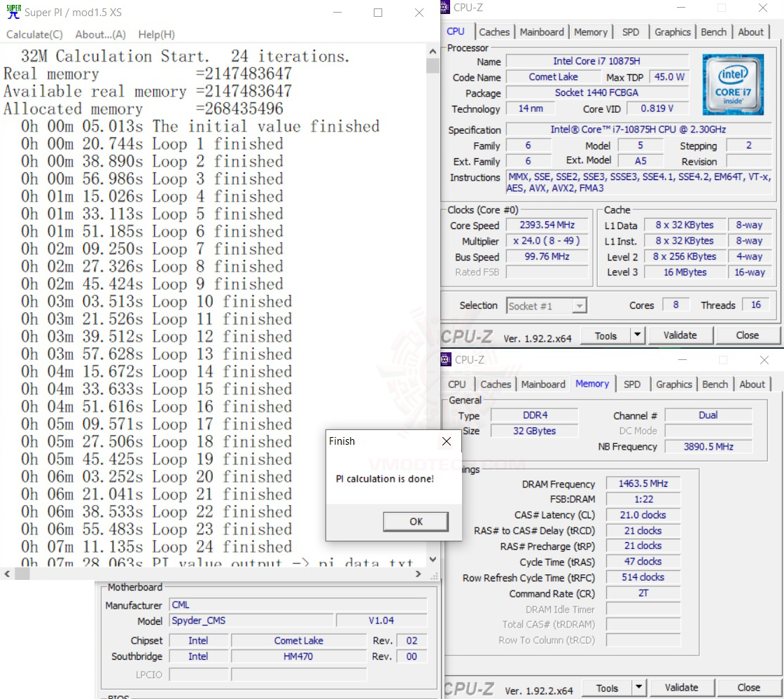Switch to Memory tab in top CPU-Z

(591, 32)
